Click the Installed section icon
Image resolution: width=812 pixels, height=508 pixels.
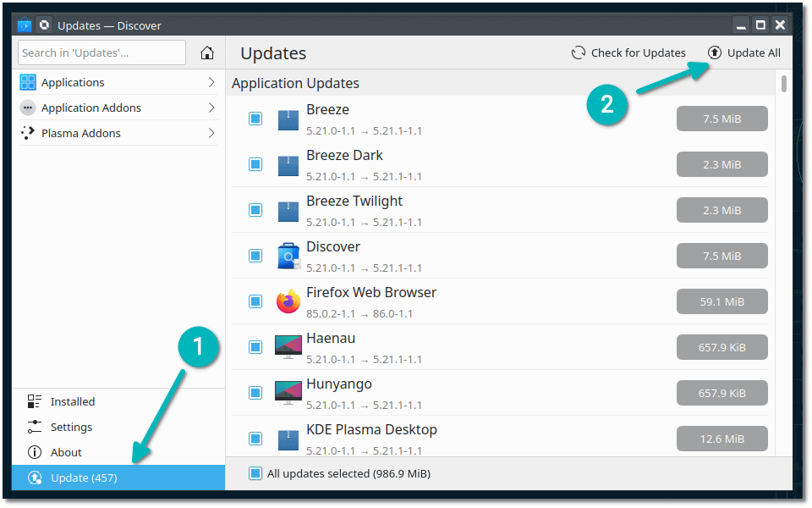coord(36,400)
